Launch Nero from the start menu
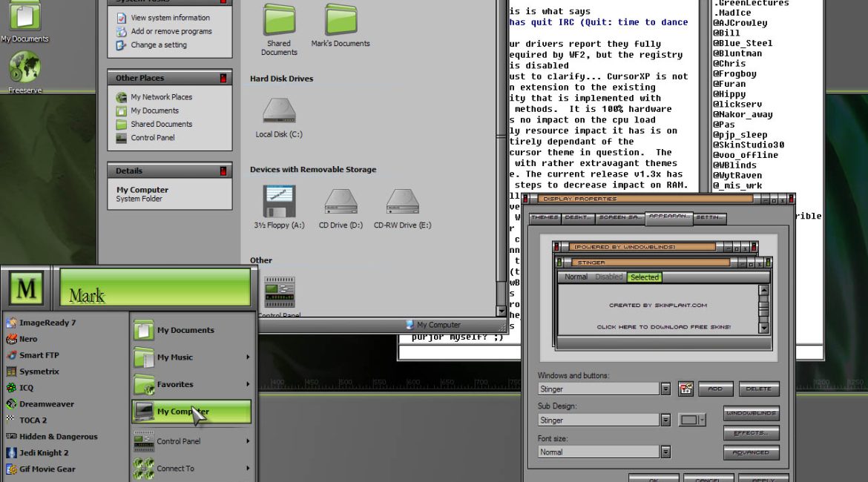Viewport: 868px width, 482px height. click(x=28, y=339)
